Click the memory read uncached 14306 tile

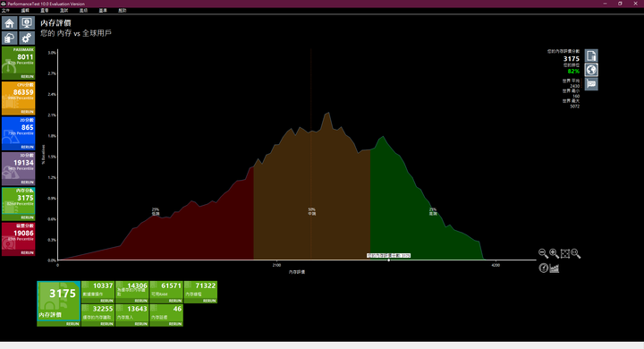tap(131, 292)
